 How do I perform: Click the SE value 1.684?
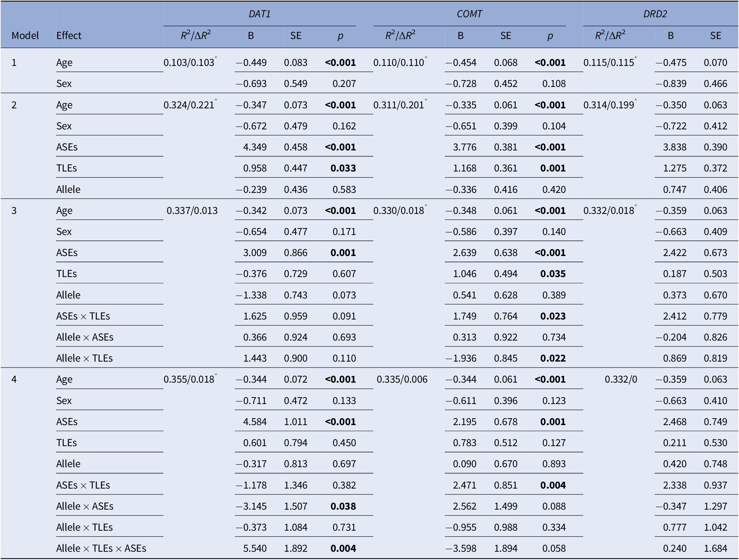pos(715,548)
